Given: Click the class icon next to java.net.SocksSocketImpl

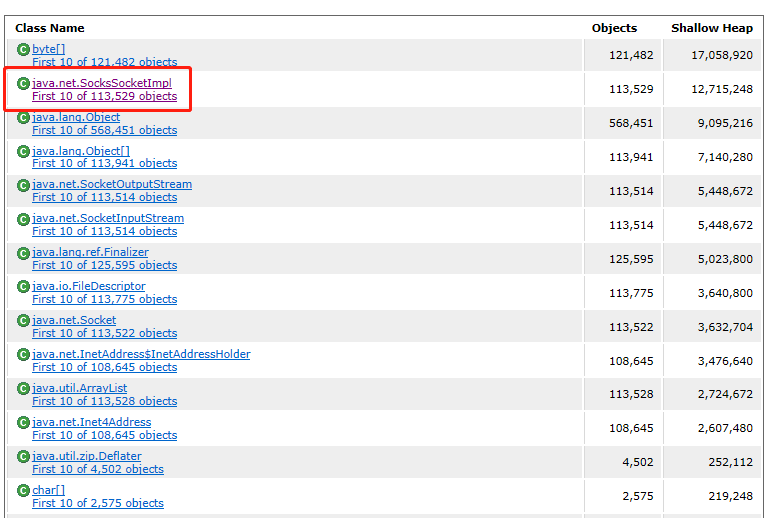Looking at the screenshot, I should tap(23, 84).
